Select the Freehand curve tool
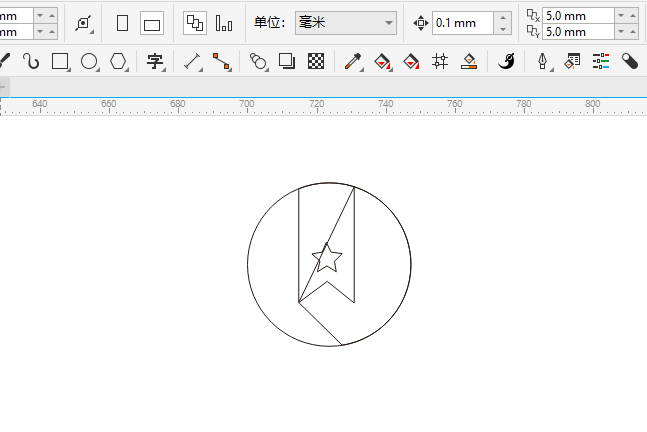This screenshot has width=647, height=432. point(31,61)
